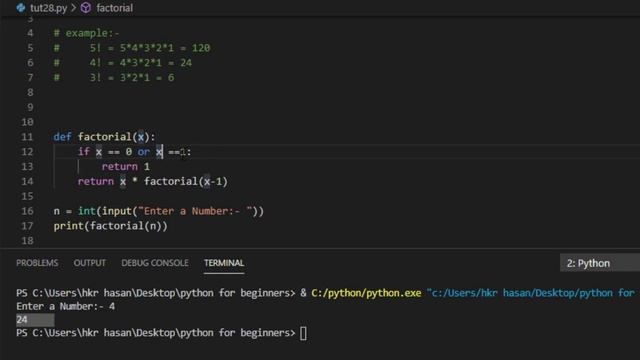Viewport: 640px width, 360px height.
Task: Click the comment '3! = 3*2*1 = 6'
Action: coord(132,78)
